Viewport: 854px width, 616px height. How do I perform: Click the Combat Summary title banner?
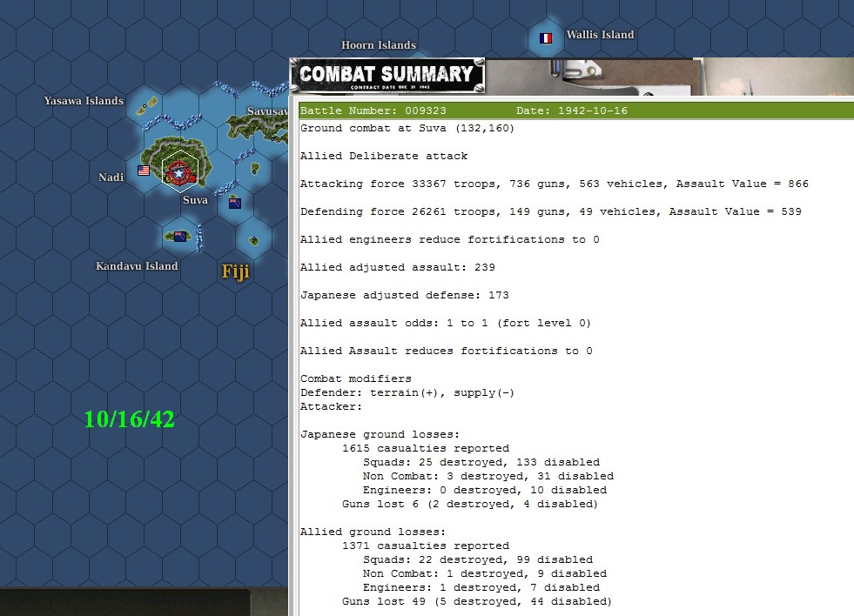(x=387, y=76)
